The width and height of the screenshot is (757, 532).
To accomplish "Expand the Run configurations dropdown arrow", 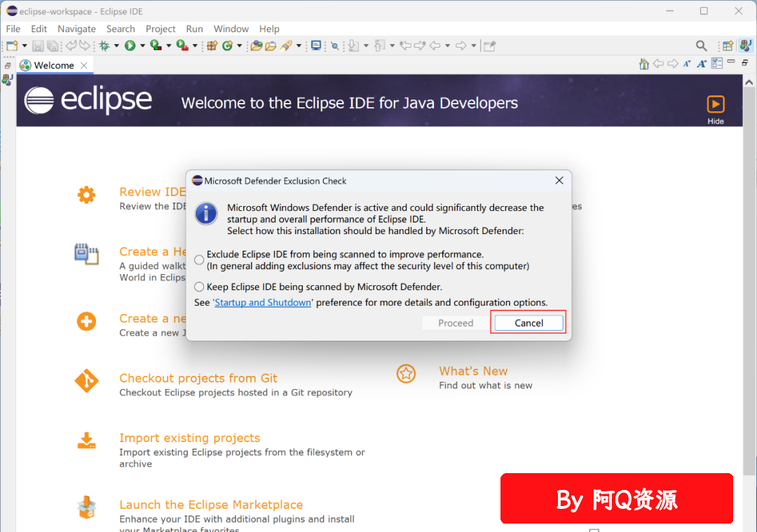I will pyautogui.click(x=142, y=46).
